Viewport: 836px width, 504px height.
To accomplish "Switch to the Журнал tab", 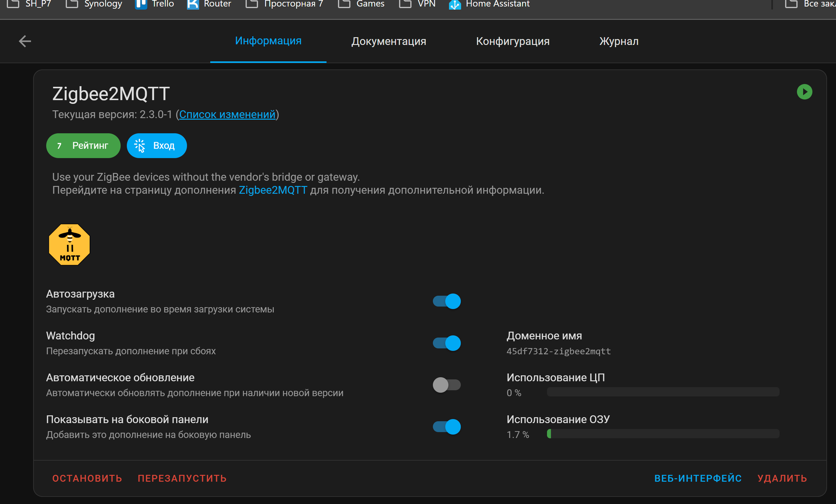I will pos(619,41).
